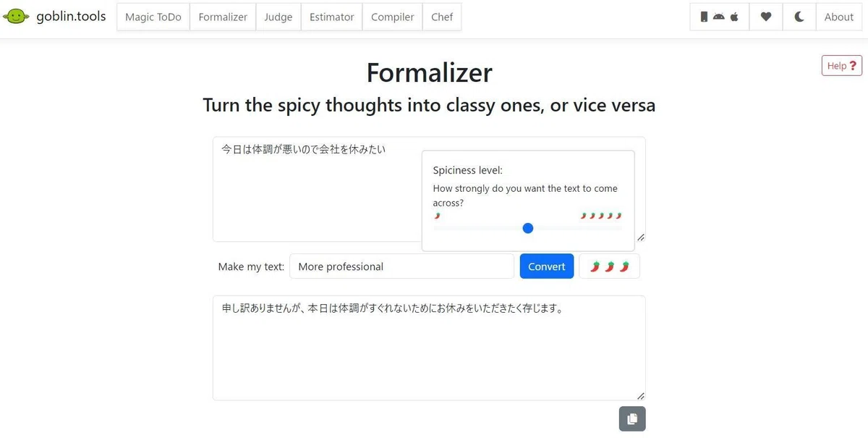Toggle dark mode with moon icon
The width and height of the screenshot is (868, 438).
(799, 17)
